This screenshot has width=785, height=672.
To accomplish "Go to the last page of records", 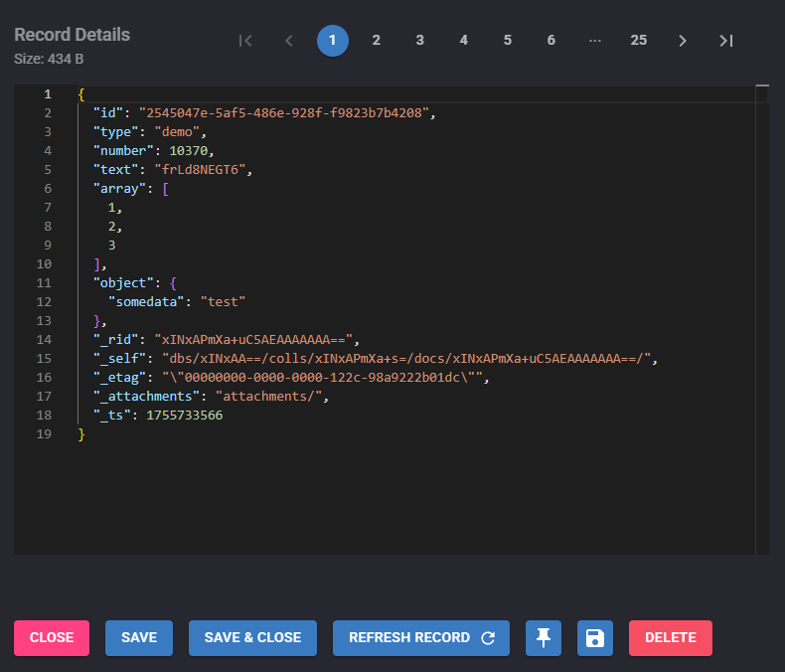I will [726, 41].
